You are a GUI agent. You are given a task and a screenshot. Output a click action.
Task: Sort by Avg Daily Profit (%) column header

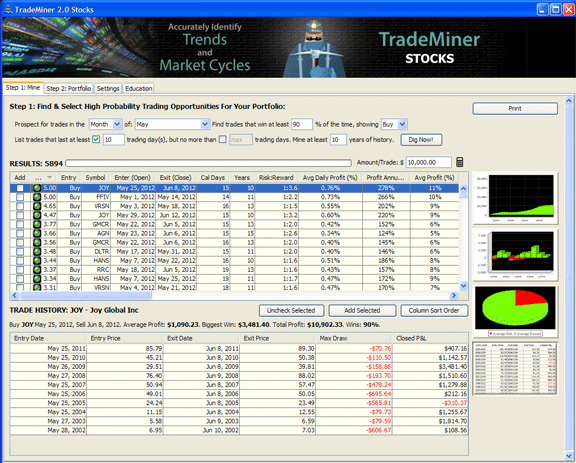coord(330,177)
